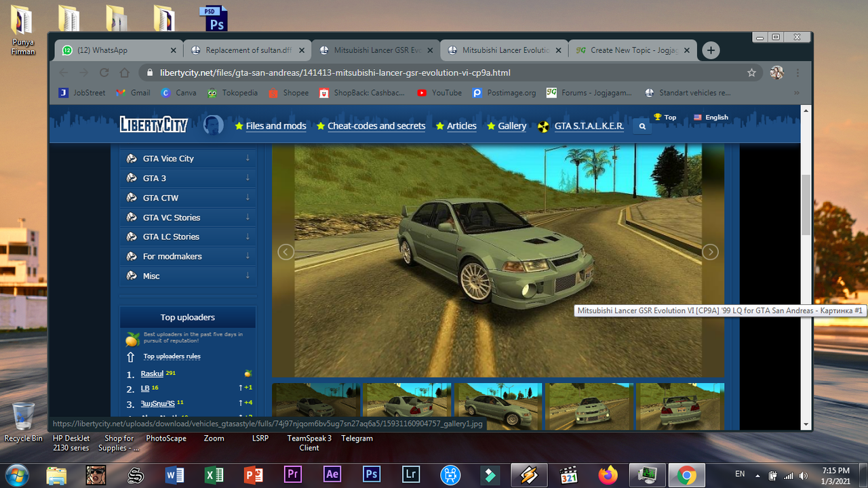Open the volume control in the system tray

point(803,475)
